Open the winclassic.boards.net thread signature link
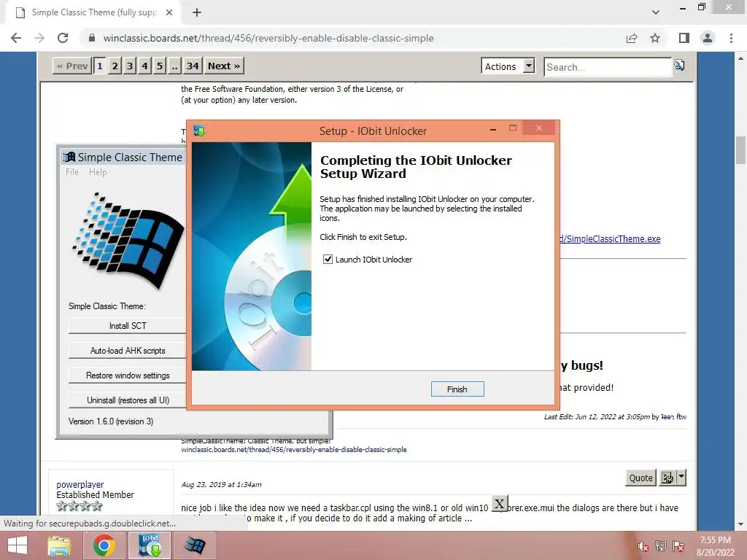This screenshot has width=747, height=560. [294, 449]
